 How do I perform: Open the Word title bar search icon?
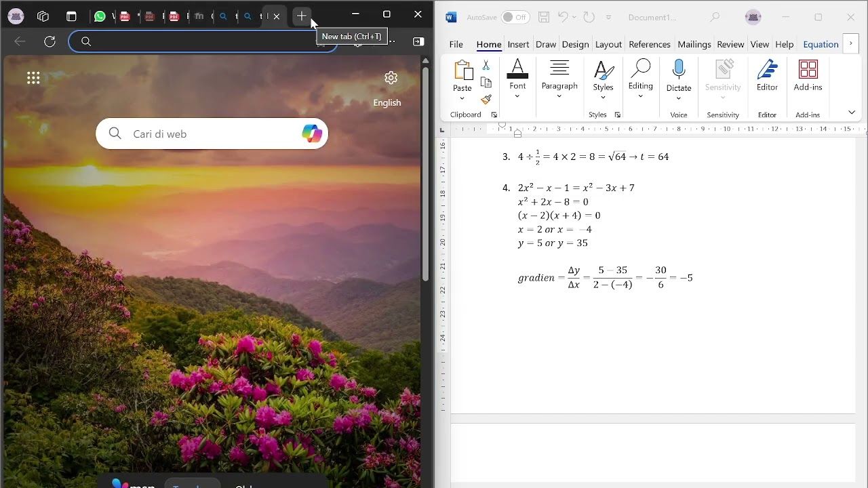coord(715,18)
